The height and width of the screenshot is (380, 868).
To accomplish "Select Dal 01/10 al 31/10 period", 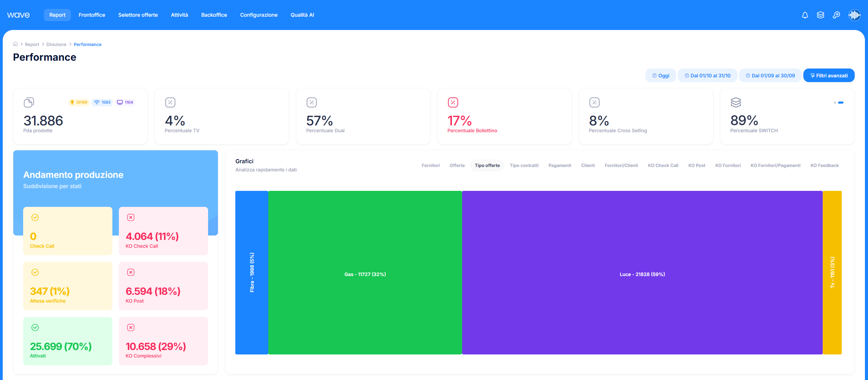I will tap(707, 76).
